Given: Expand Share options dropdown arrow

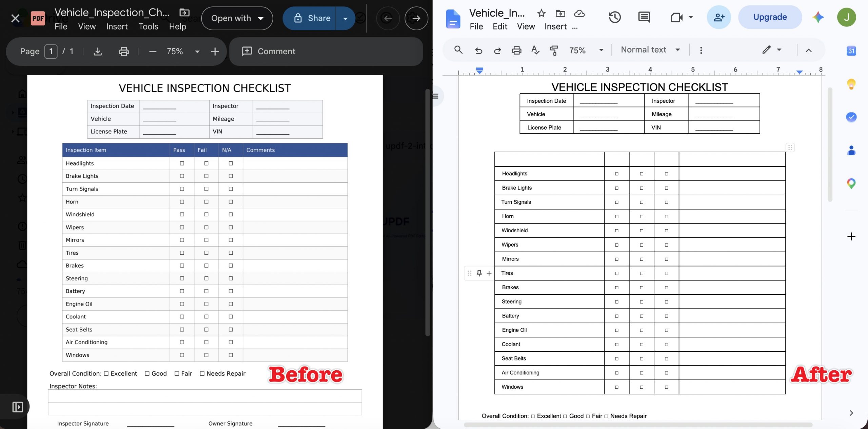Looking at the screenshot, I should tap(345, 18).
